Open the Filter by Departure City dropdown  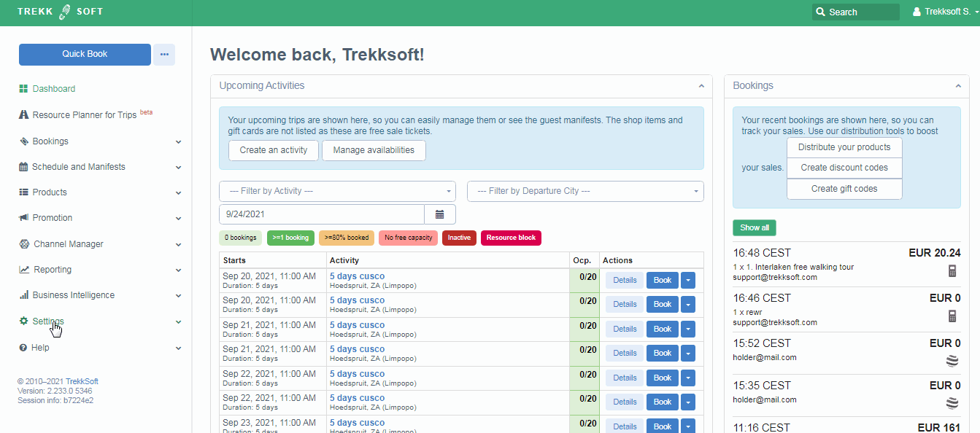click(585, 191)
